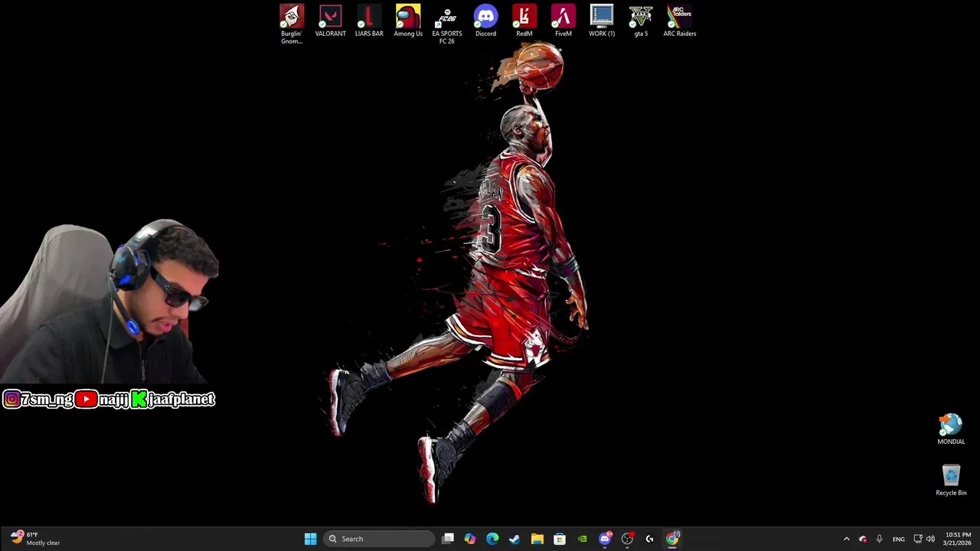Image resolution: width=980 pixels, height=551 pixels.
Task: Open the NVIDIA app in the taskbar
Action: pyautogui.click(x=582, y=539)
